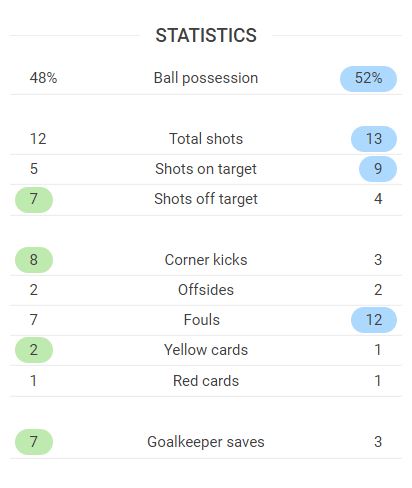Select the green 7 goalkeeper saves badge

(x=34, y=442)
